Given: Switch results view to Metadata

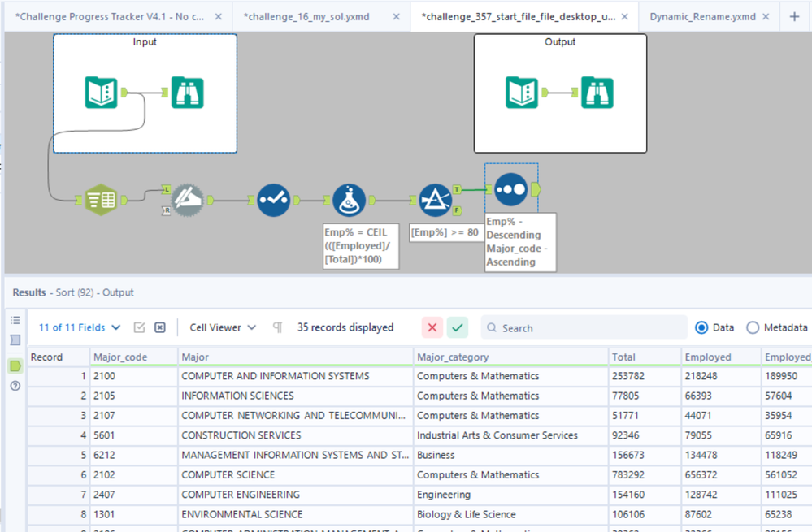Looking at the screenshot, I should 753,327.
